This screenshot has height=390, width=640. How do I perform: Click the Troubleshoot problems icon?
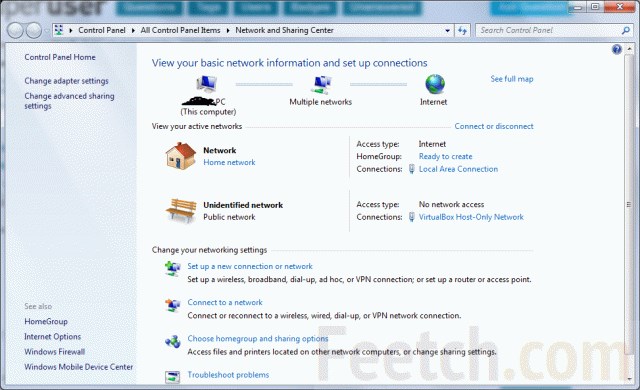pyautogui.click(x=173, y=377)
